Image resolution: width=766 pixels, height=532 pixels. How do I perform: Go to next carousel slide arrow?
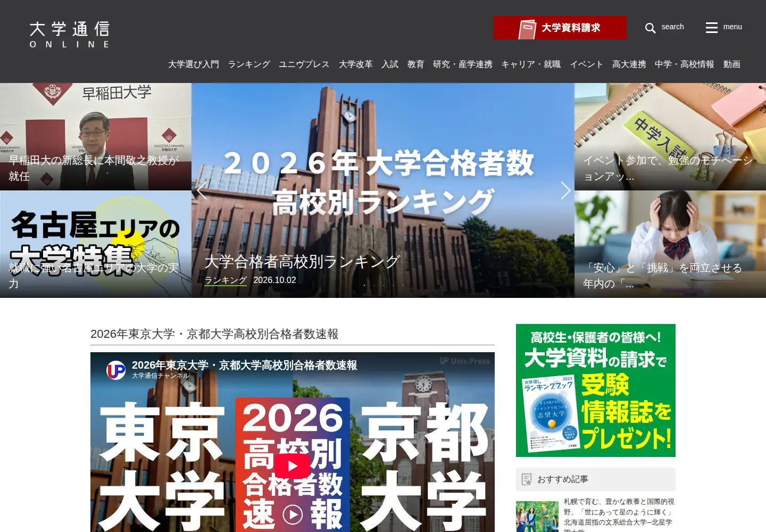(565, 190)
